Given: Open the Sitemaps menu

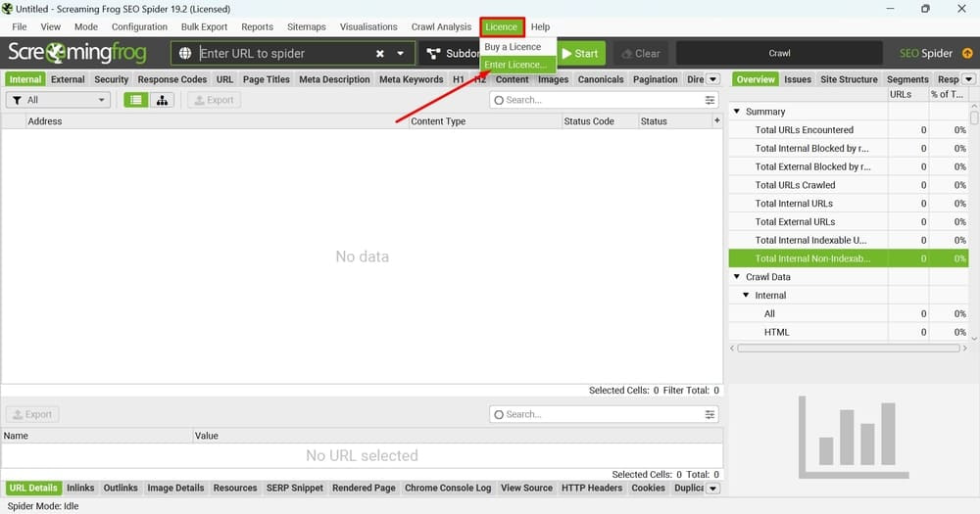Looking at the screenshot, I should click(306, 26).
